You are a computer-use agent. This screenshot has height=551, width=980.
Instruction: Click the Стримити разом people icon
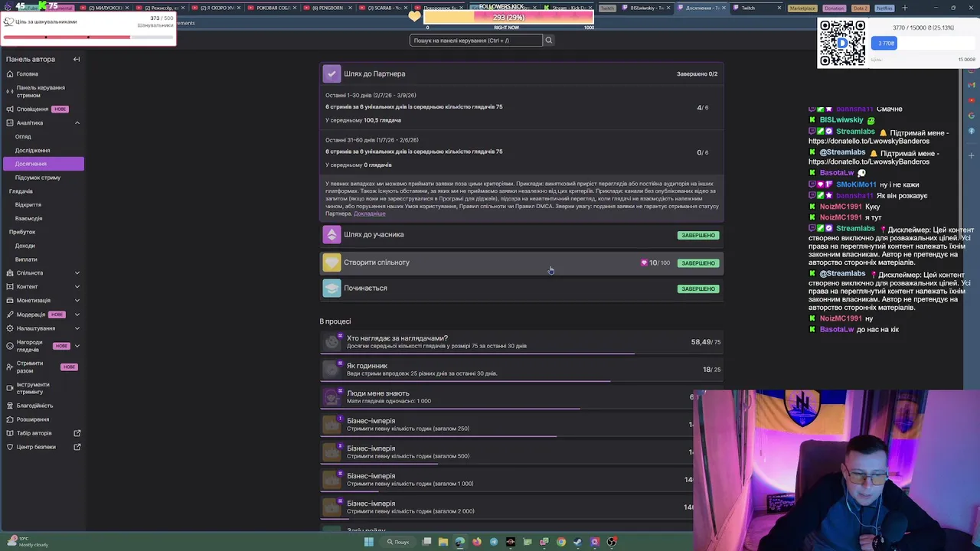coord(10,367)
